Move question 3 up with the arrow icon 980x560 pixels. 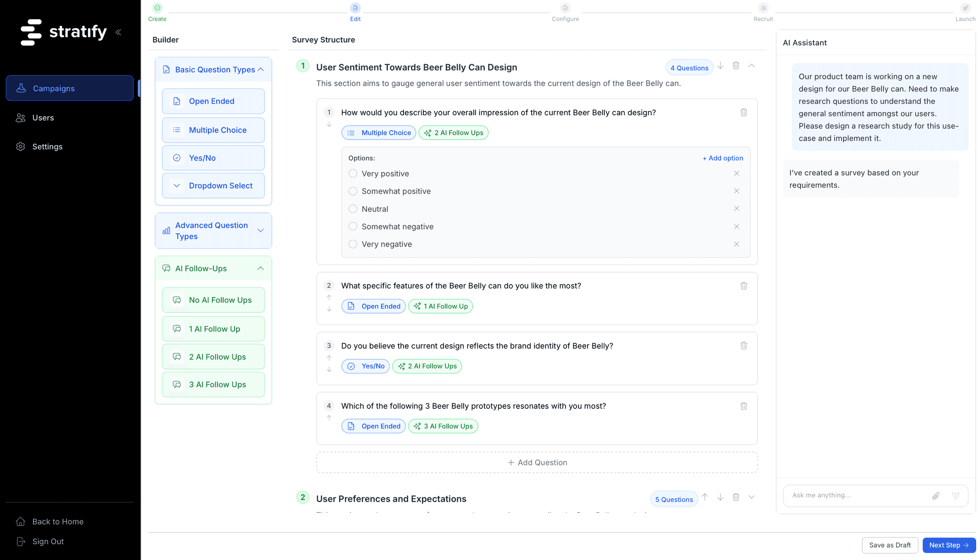(x=329, y=357)
